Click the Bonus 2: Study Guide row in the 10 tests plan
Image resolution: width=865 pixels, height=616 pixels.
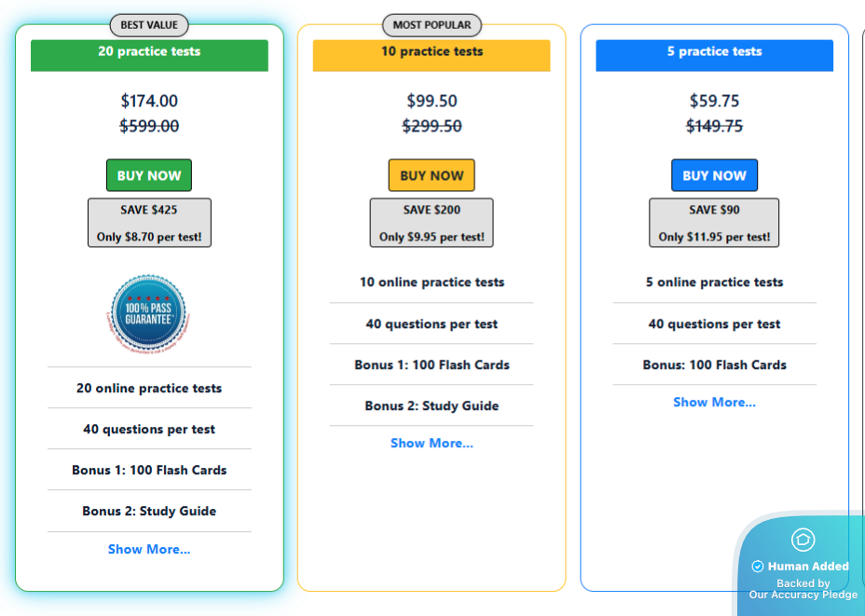432,405
